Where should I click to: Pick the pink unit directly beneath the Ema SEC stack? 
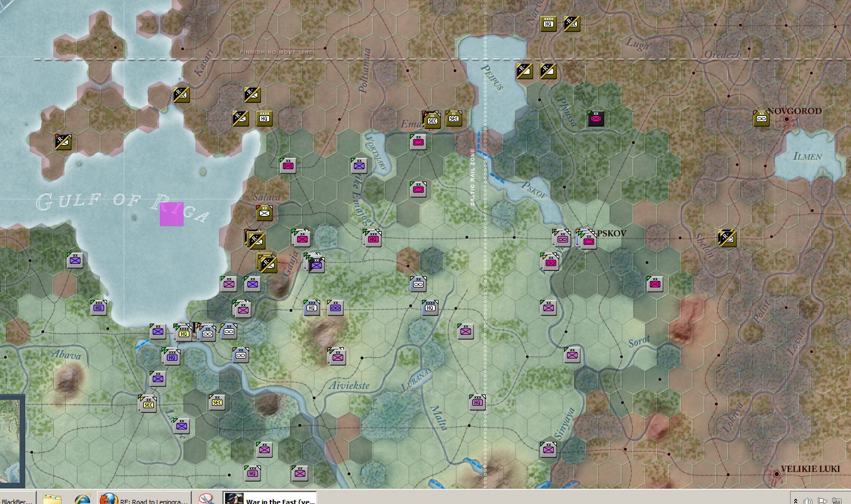(418, 142)
